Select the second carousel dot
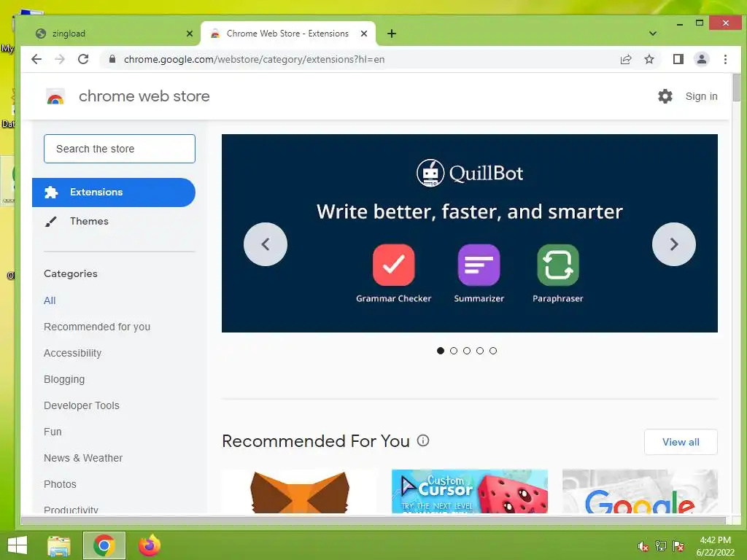The image size is (747, 560). 454,351
